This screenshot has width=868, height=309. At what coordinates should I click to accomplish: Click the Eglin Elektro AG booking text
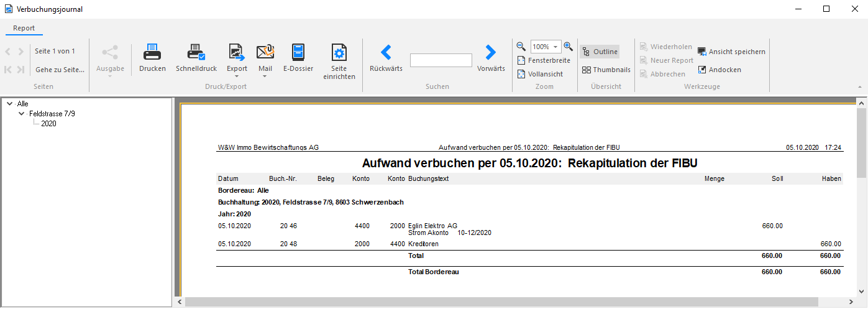(x=432, y=226)
